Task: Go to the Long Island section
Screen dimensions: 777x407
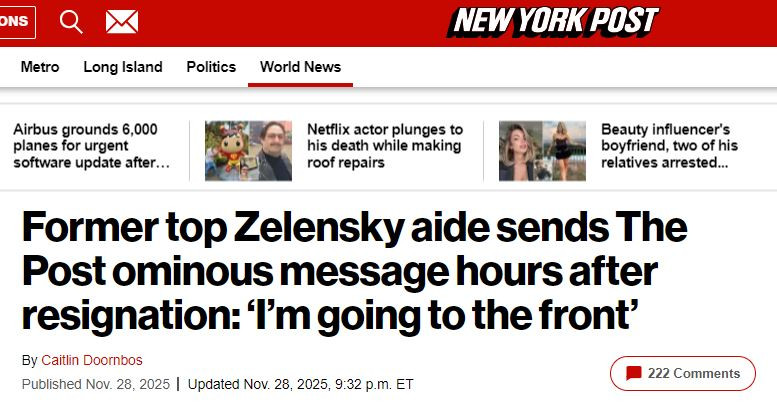Action: point(123,67)
